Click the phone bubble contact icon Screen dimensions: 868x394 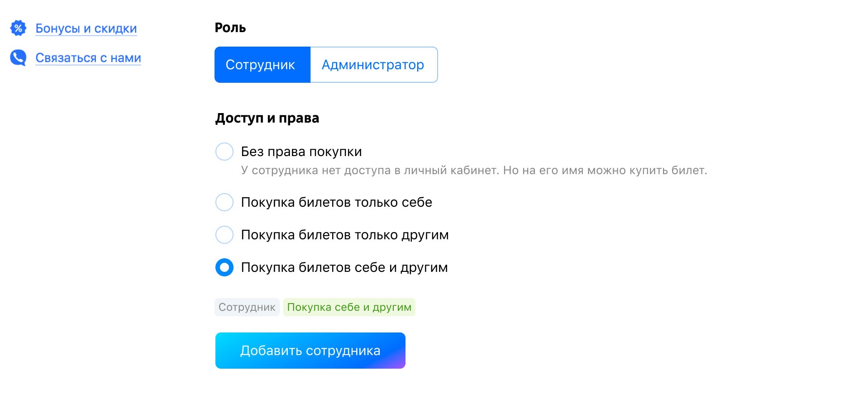coord(18,58)
